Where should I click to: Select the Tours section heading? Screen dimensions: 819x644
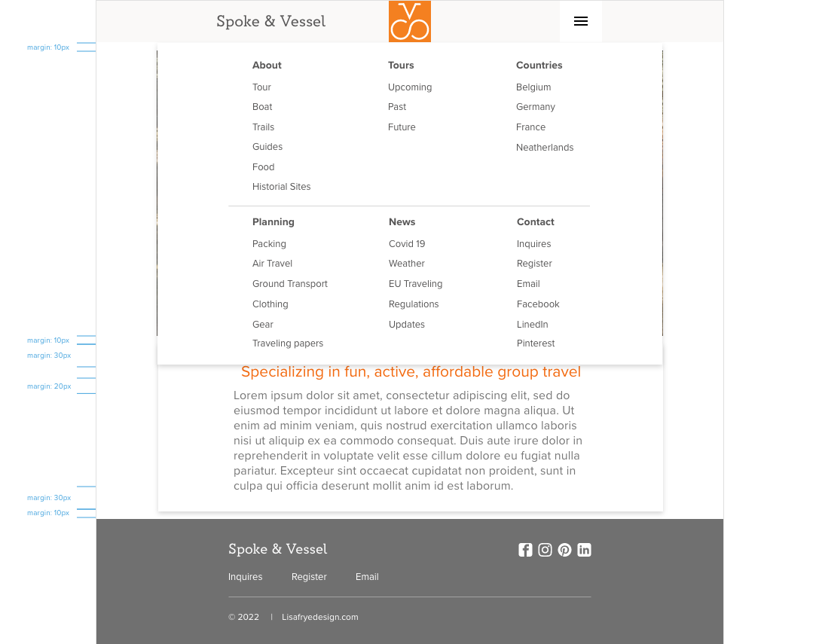(x=401, y=66)
